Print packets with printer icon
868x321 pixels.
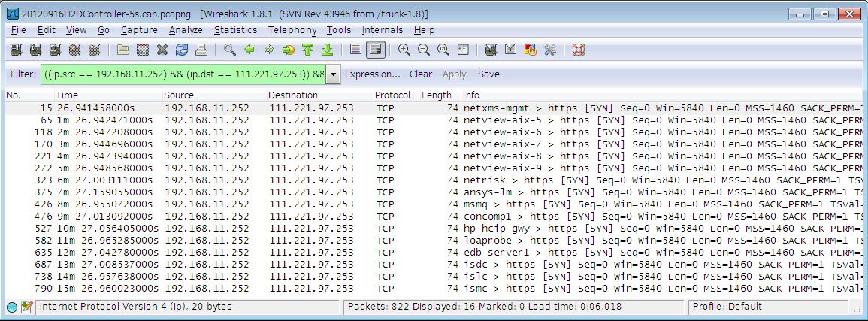[x=201, y=50]
